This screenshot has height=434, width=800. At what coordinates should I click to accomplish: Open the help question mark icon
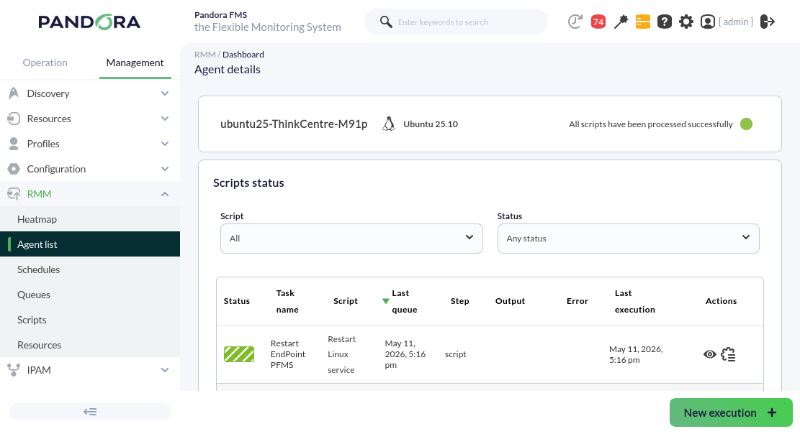664,22
